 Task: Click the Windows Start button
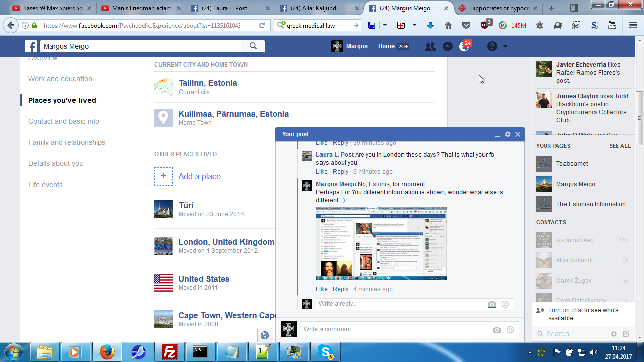tap(14, 351)
